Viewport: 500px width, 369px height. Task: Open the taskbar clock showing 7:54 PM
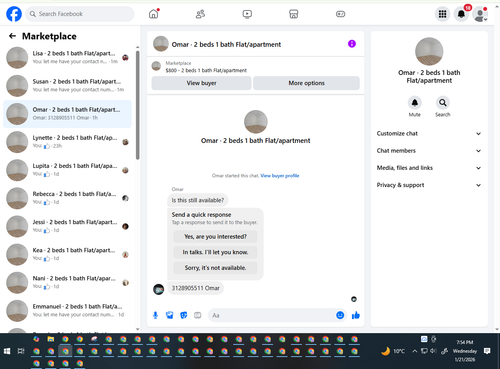click(465, 351)
